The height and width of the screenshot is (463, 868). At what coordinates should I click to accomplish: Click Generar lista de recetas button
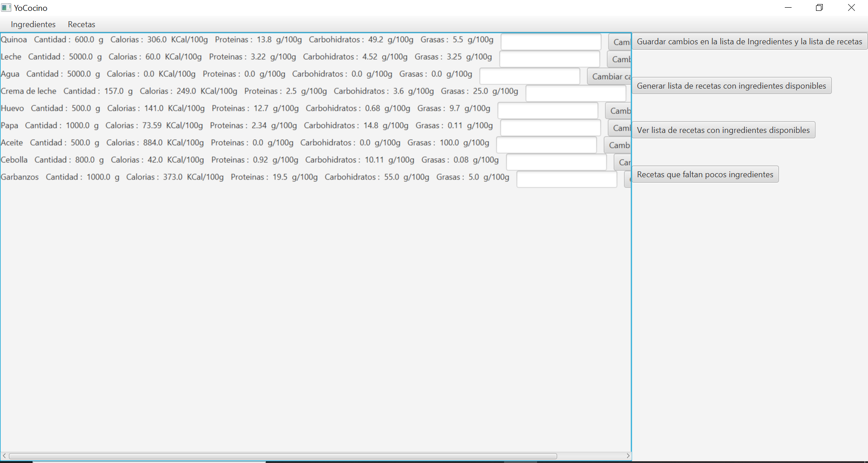click(731, 86)
